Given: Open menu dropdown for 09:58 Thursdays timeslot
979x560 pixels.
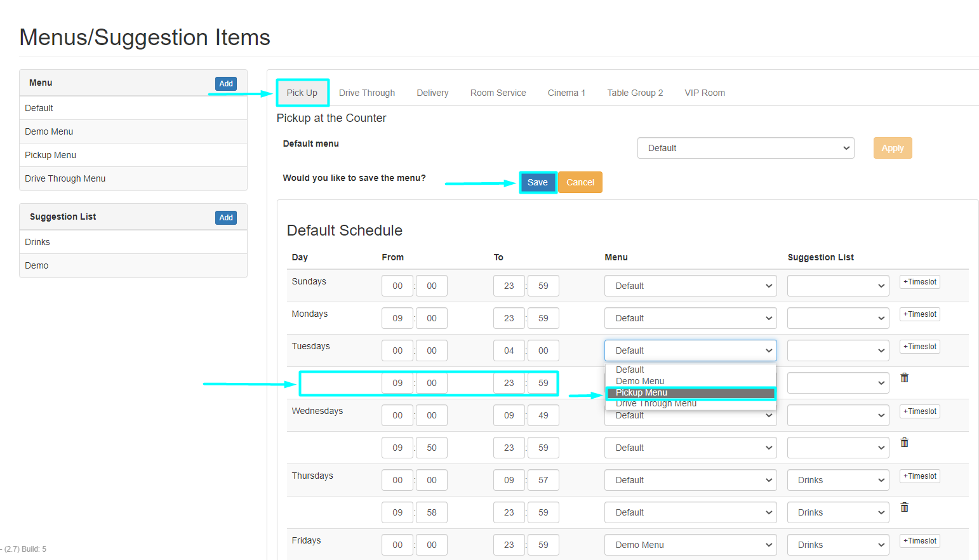Looking at the screenshot, I should [x=691, y=512].
